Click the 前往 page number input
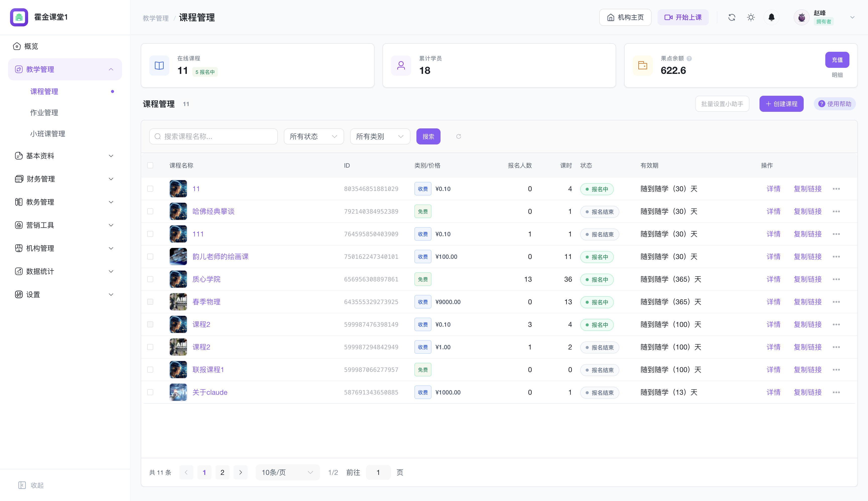The width and height of the screenshot is (868, 501). pos(378,472)
